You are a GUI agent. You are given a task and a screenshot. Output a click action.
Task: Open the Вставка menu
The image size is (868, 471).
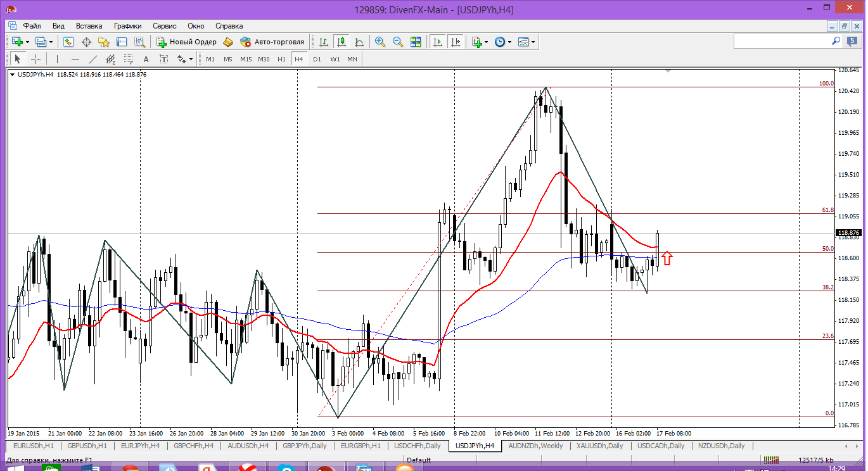click(x=89, y=26)
